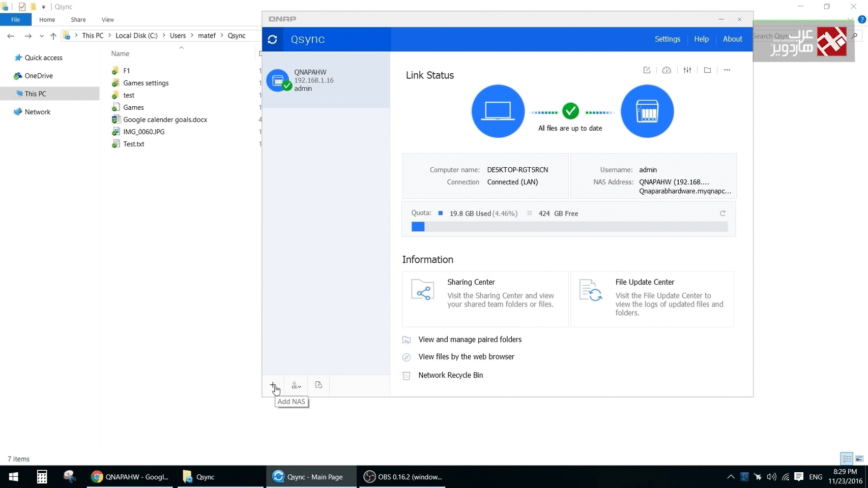
Task: Click the Add NAS plus icon
Action: coord(273,385)
